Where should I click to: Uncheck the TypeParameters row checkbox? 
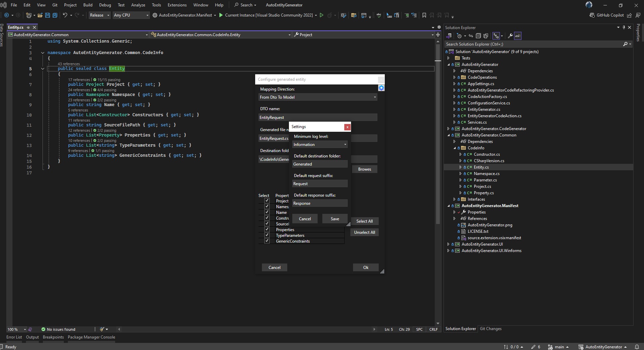pos(267,235)
